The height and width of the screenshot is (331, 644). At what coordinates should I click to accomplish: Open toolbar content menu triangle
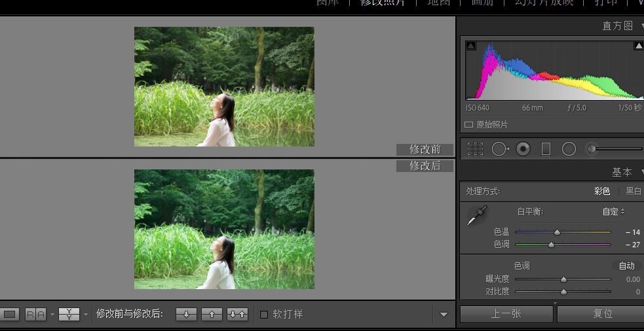tap(444, 315)
